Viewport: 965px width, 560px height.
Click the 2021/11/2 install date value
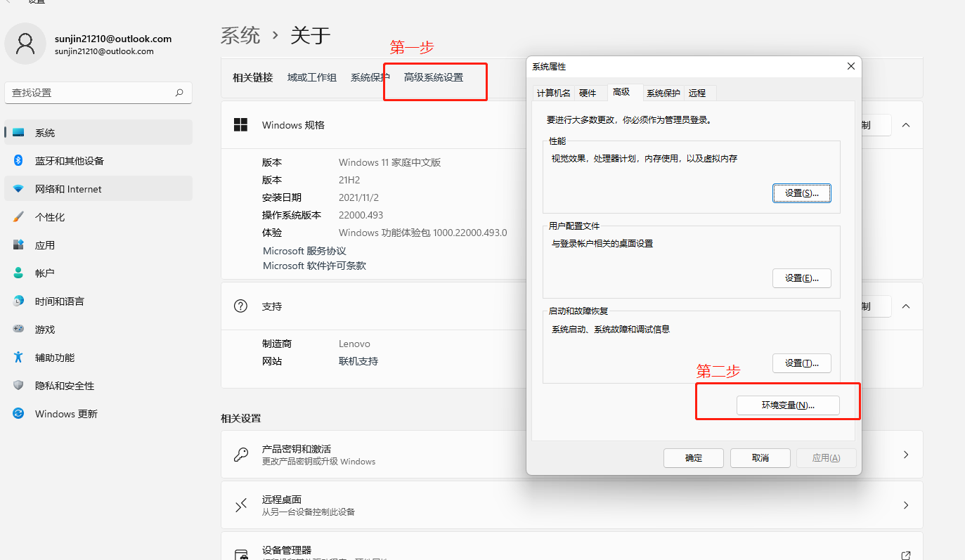[x=358, y=197]
